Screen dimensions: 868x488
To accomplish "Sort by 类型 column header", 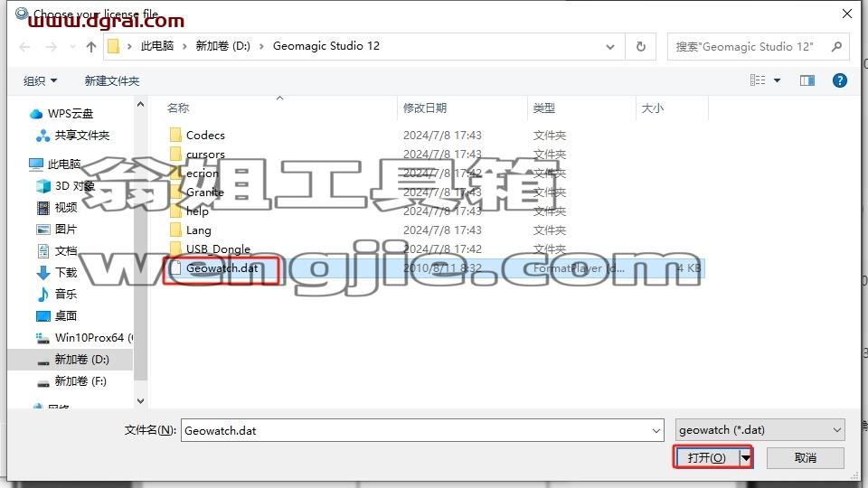I will click(x=543, y=108).
